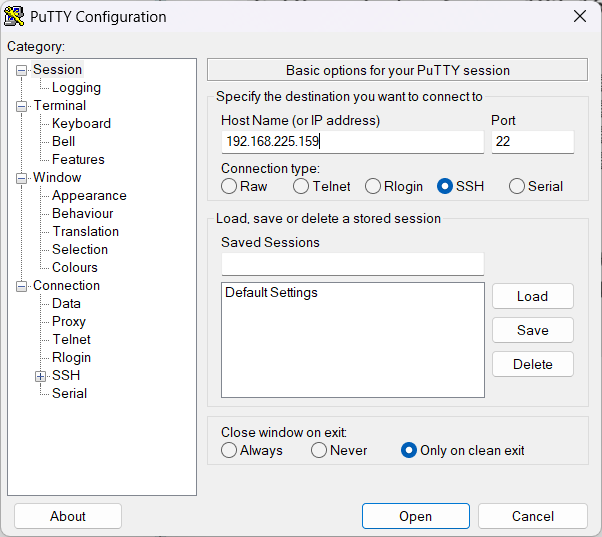Viewport: 602px width, 537px height.
Task: Collapse the Window tree node
Action: point(22,178)
